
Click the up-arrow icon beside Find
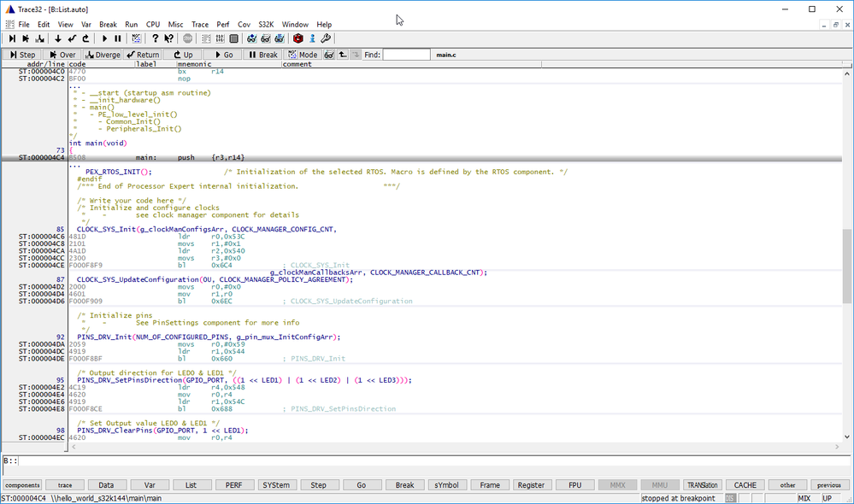pyautogui.click(x=343, y=55)
